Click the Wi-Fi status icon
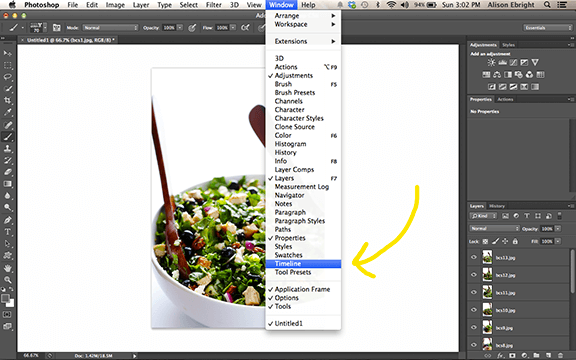The height and width of the screenshot is (360, 576). [391, 5]
